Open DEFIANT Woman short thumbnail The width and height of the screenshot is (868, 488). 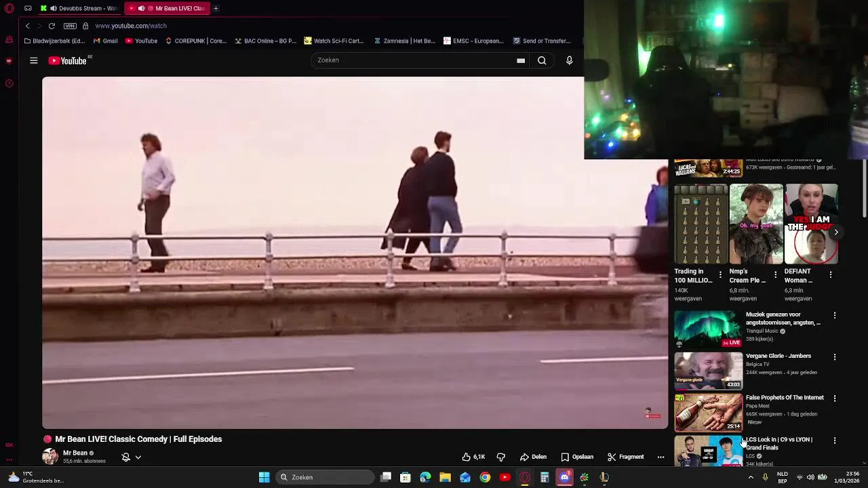pos(811,224)
